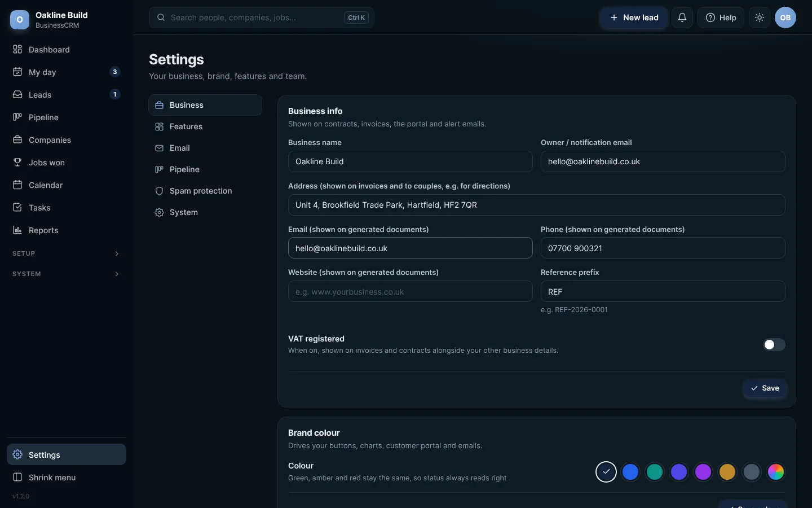
Task: Go to Dashboard in the sidebar
Action: tap(67, 49)
